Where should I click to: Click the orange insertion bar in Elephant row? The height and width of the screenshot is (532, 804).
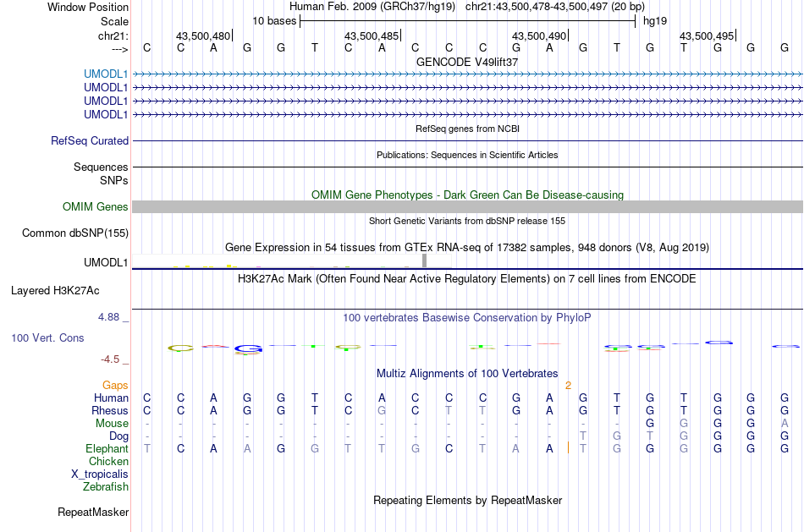click(x=568, y=448)
